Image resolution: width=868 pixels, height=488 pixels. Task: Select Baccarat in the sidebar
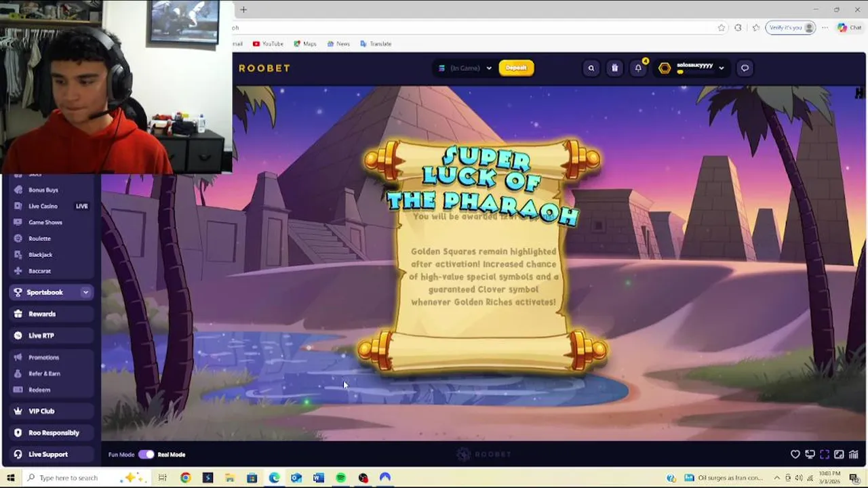pos(39,271)
